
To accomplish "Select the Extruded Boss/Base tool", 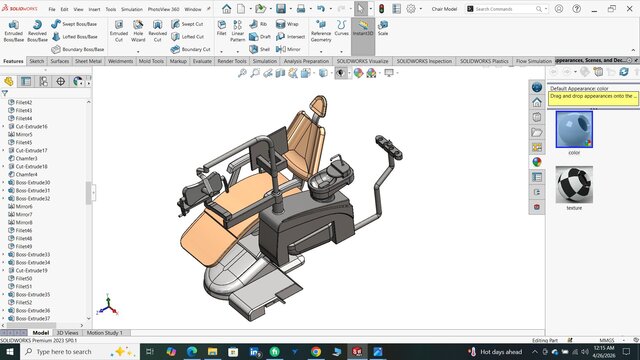I will [13, 31].
